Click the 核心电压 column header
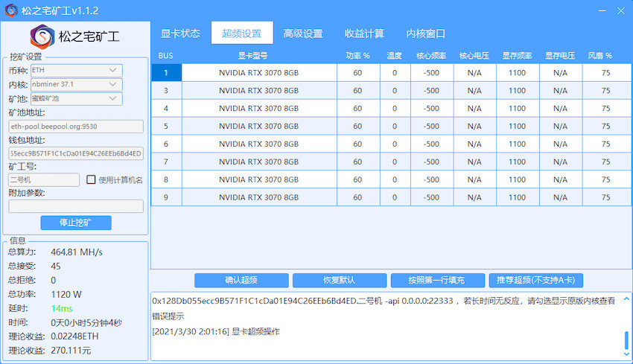Viewport: 633px width, 364px height. (x=474, y=56)
